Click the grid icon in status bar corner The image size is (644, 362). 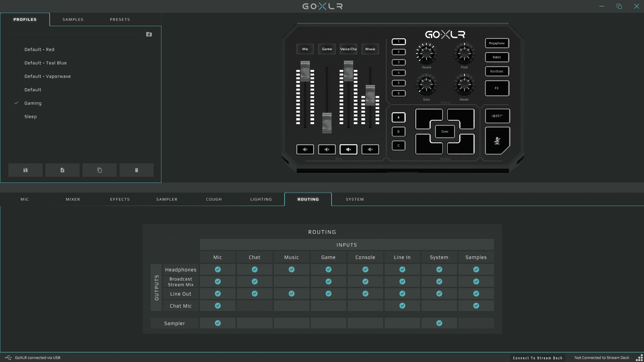[639, 358]
